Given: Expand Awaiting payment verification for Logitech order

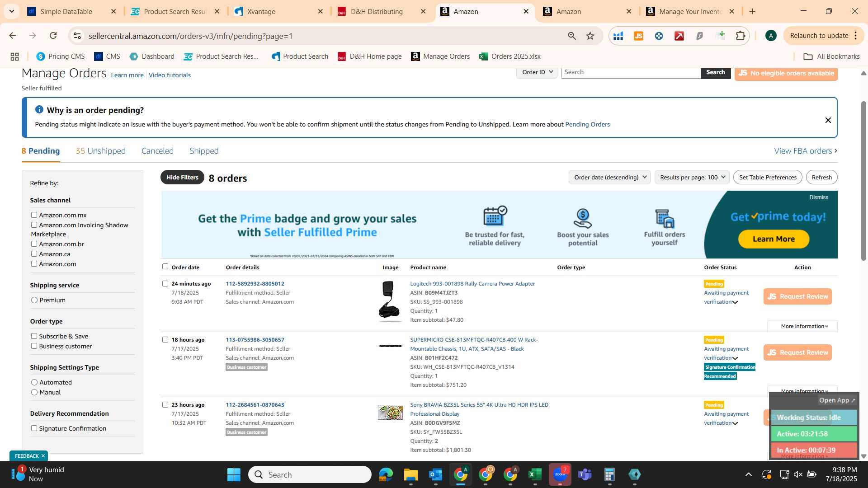Looking at the screenshot, I should coord(735,302).
